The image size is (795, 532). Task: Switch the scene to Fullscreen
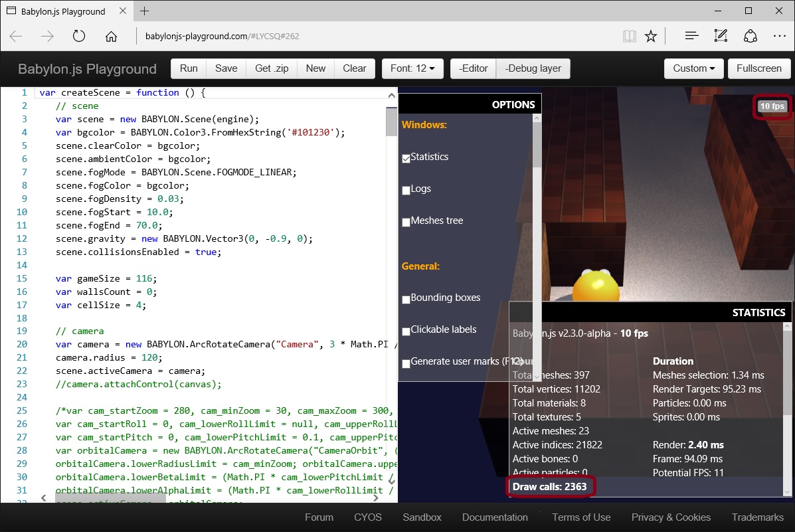pyautogui.click(x=759, y=68)
